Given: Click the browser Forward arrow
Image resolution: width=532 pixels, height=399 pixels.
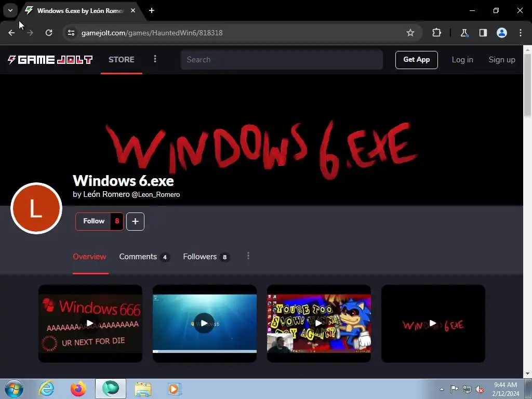Looking at the screenshot, I should [x=30, y=33].
